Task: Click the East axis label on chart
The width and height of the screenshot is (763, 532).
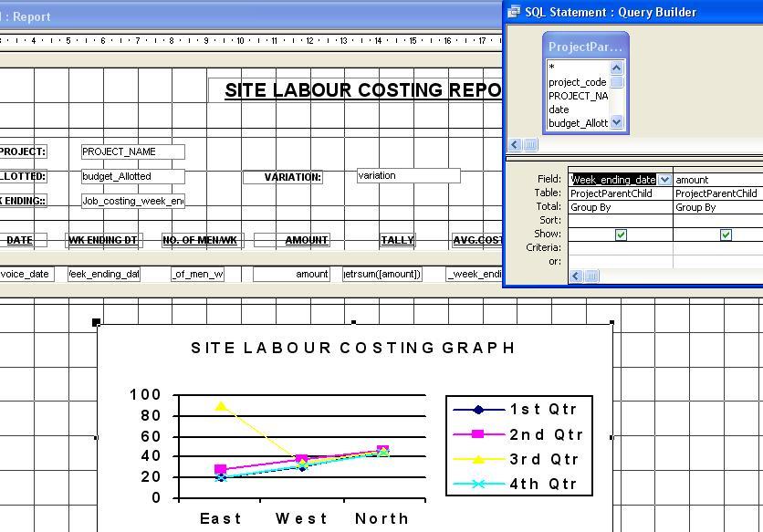Action: (x=221, y=518)
